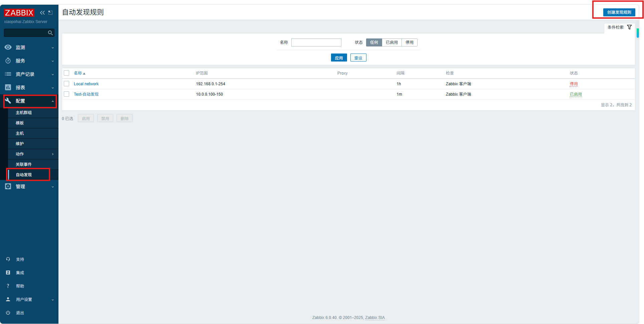Viewport: 644px width, 324px height.
Task: Open the 集成 integrations icon
Action: click(8, 273)
